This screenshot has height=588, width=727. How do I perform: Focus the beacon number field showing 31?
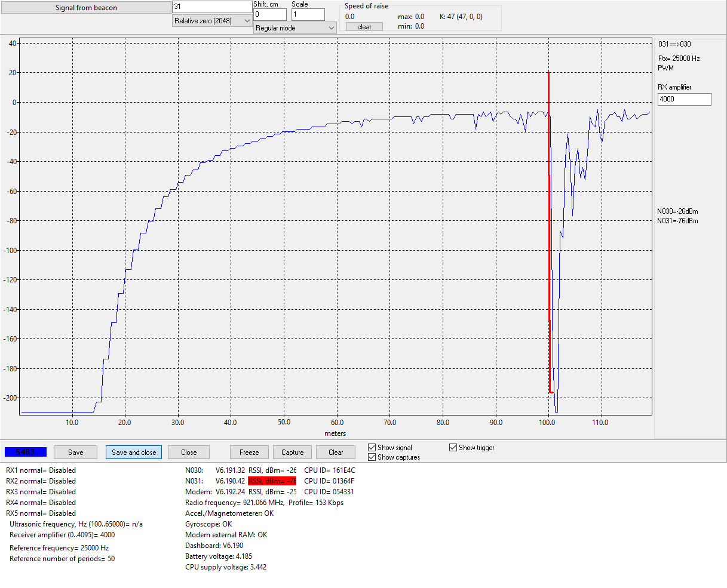(x=212, y=7)
